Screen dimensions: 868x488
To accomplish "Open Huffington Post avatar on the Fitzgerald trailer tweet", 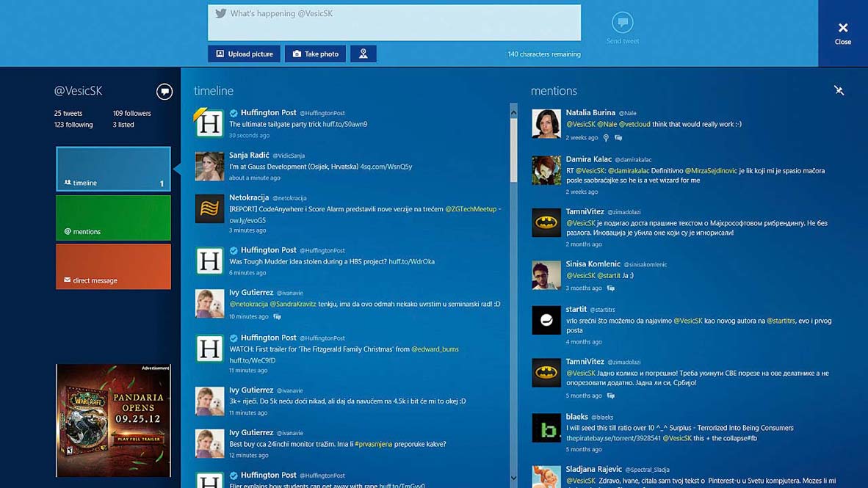I will click(209, 348).
